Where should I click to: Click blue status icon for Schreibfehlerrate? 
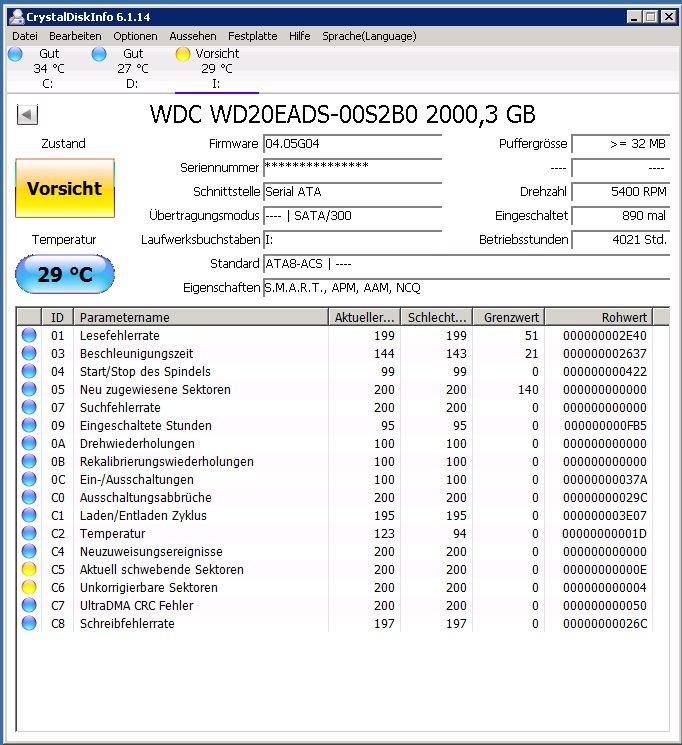click(x=29, y=623)
